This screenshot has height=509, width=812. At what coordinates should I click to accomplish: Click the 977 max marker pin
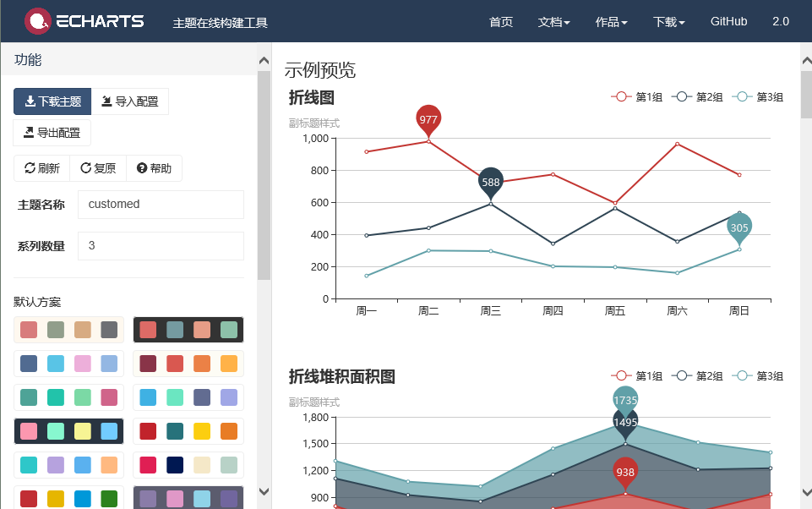click(x=428, y=120)
